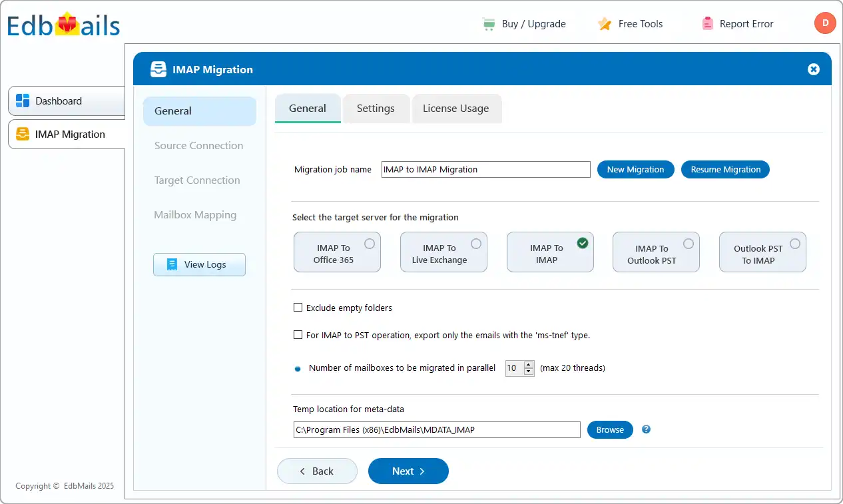The image size is (843, 504).
Task: Enable Exclude empty folders checkbox
Action: pyautogui.click(x=298, y=308)
